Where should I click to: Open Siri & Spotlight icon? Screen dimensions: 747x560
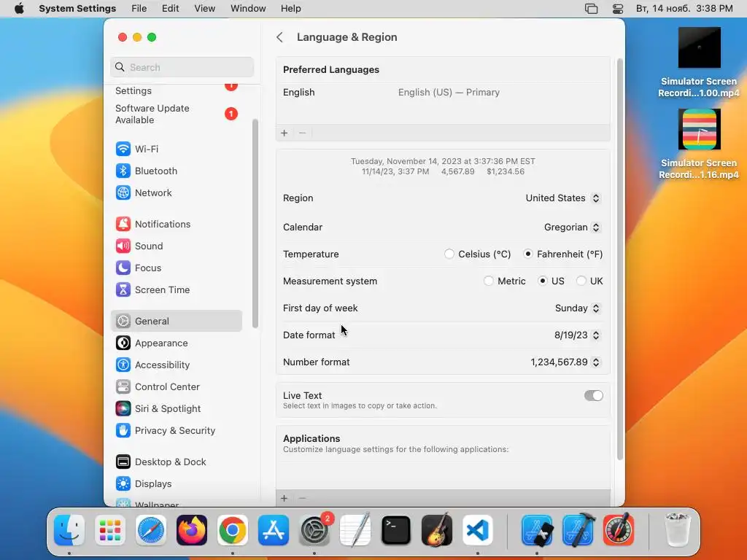tap(123, 408)
